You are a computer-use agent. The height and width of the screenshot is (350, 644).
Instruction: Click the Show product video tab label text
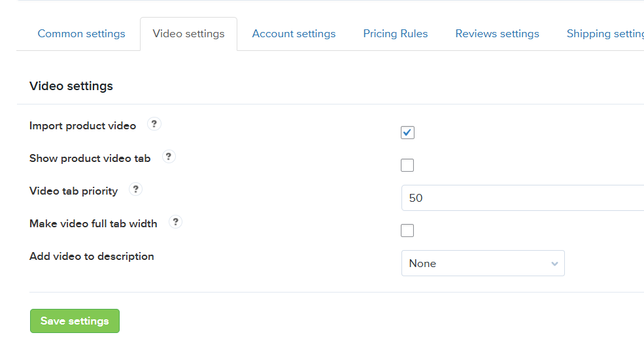coord(90,159)
